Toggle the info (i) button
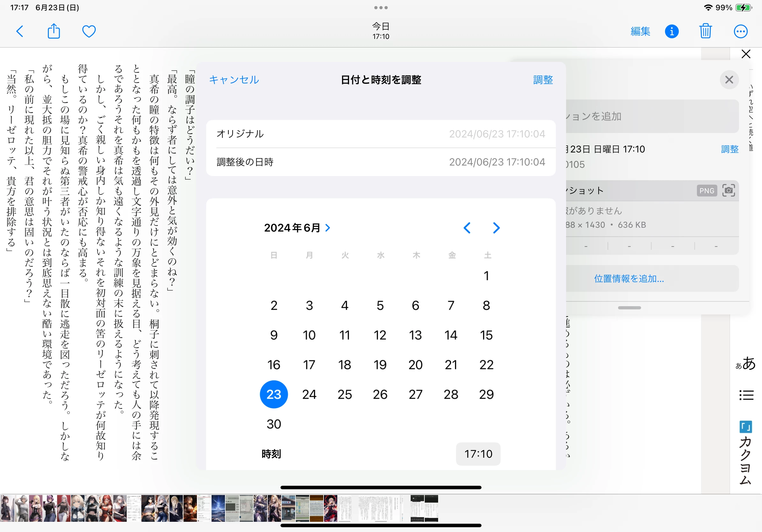This screenshot has width=762, height=532. pos(671,32)
